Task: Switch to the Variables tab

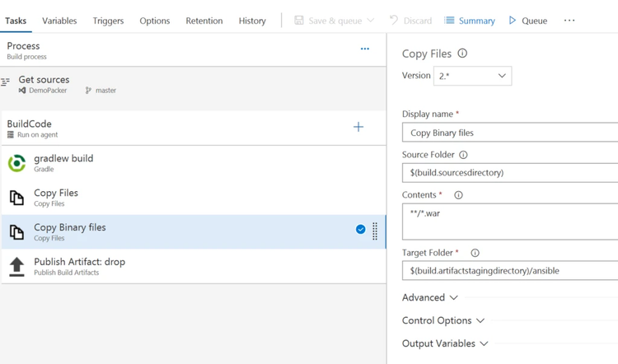Action: click(x=59, y=21)
